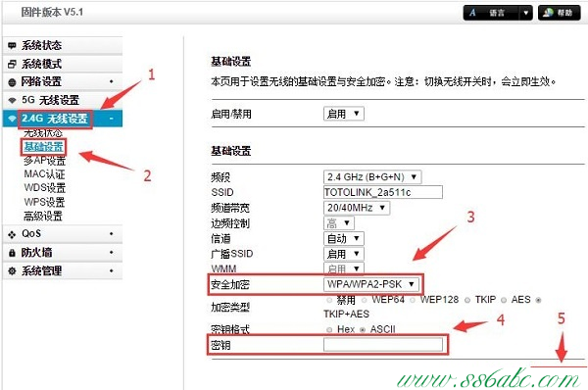Open the 系统管理 menu section
Viewport: 588px width, 390px height.
point(63,270)
